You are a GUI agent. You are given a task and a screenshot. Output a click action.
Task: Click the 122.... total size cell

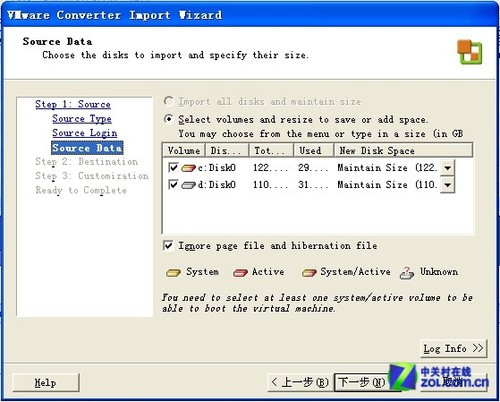click(270, 168)
